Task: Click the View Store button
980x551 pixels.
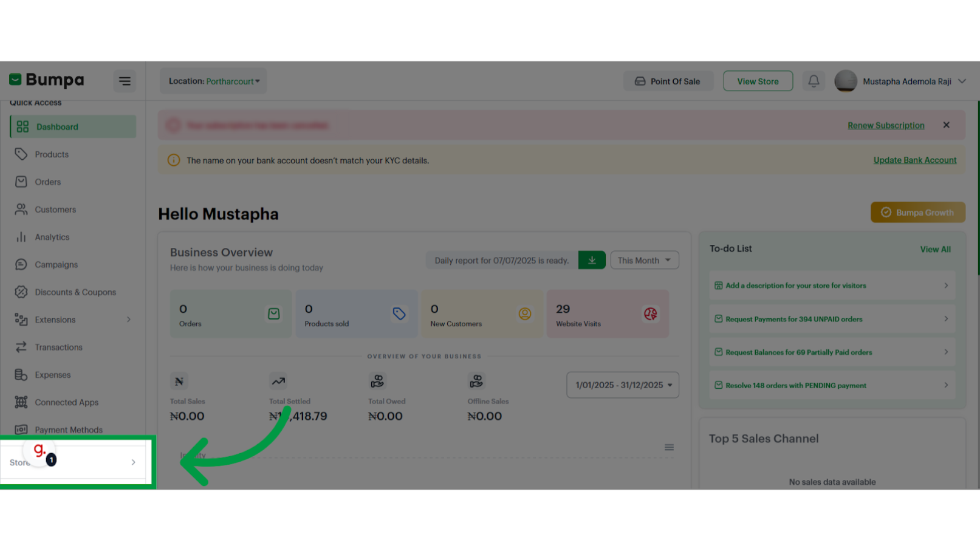Action: point(758,81)
